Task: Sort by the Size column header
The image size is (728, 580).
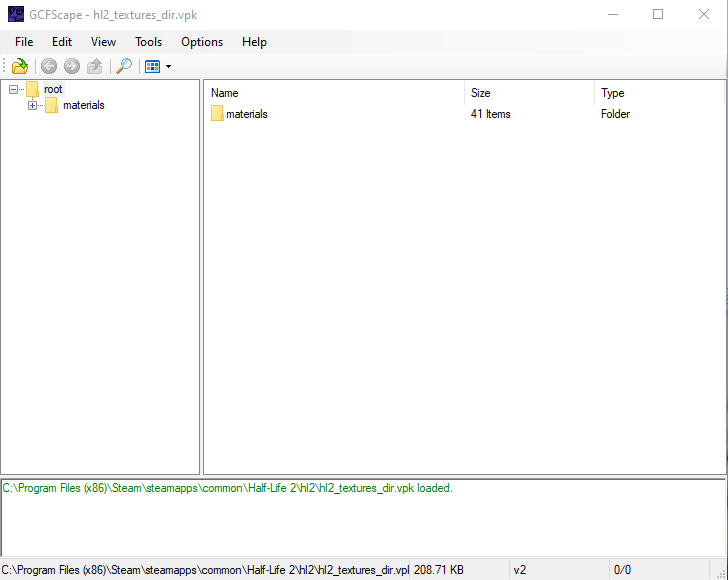Action: pyautogui.click(x=529, y=93)
